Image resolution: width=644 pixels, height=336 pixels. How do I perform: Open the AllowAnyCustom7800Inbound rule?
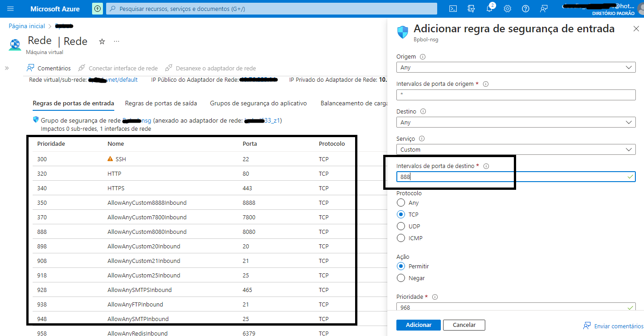(x=147, y=217)
